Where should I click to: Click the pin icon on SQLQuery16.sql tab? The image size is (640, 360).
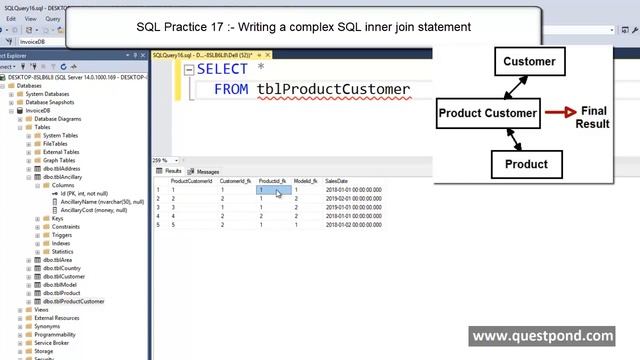(x=259, y=55)
